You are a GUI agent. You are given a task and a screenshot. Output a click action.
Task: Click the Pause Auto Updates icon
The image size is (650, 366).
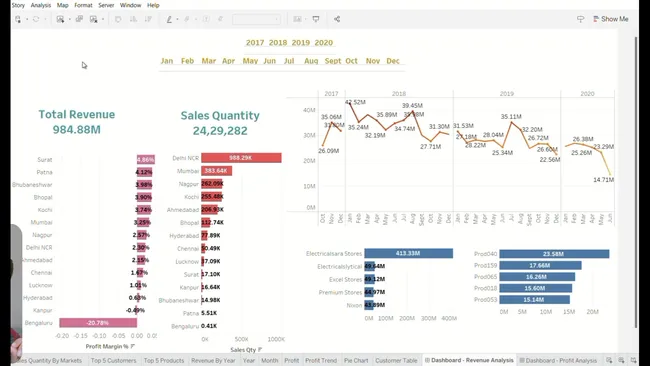pos(36,19)
